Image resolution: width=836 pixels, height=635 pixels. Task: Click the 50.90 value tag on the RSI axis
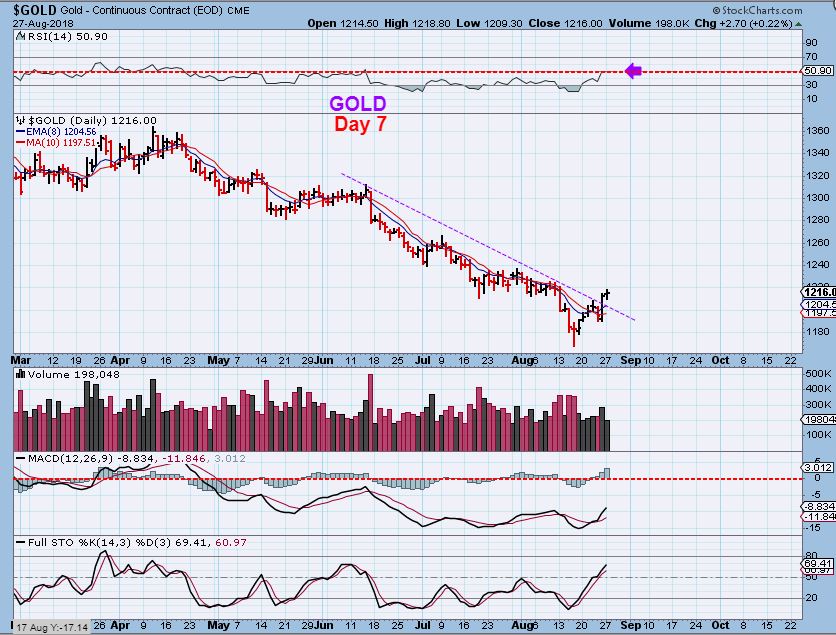tap(818, 70)
